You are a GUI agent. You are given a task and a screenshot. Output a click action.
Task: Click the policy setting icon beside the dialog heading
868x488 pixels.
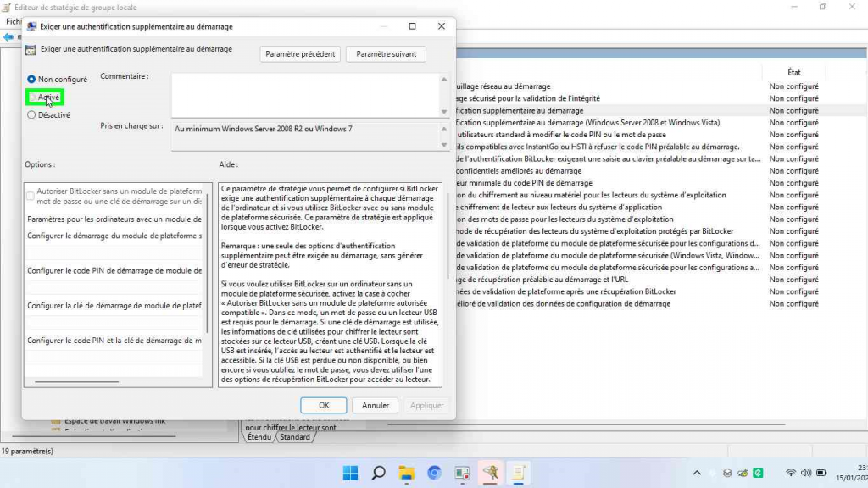[31, 50]
